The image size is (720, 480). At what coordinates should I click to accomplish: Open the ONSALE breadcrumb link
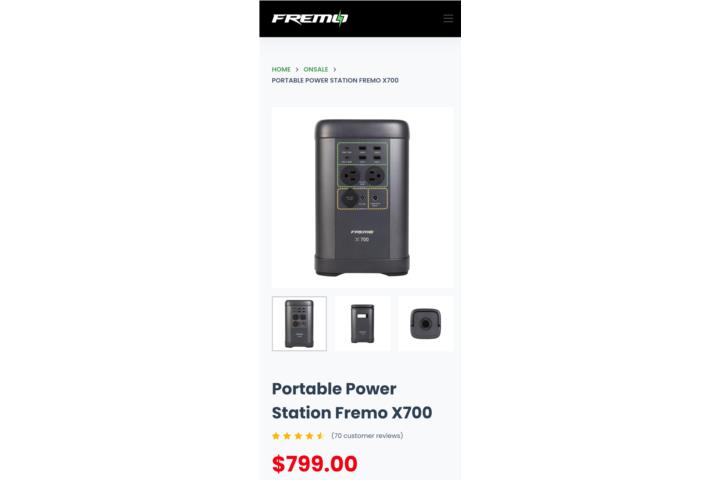point(315,69)
